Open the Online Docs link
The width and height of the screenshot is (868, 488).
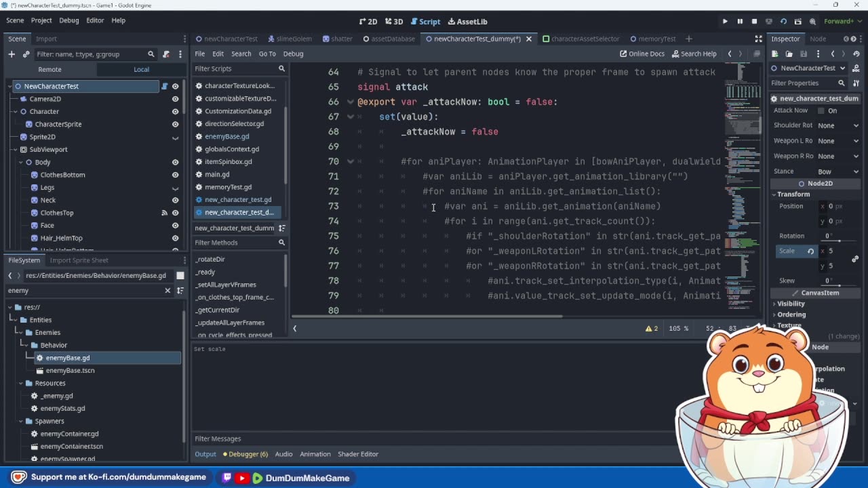642,54
